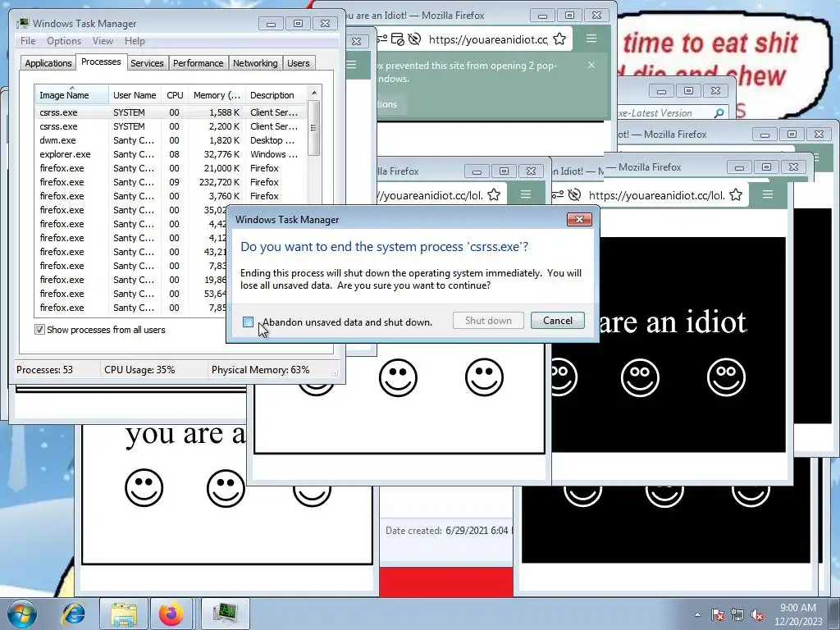
Task: Select csrss.exe row using 2,200 K memory
Action: [x=171, y=126]
